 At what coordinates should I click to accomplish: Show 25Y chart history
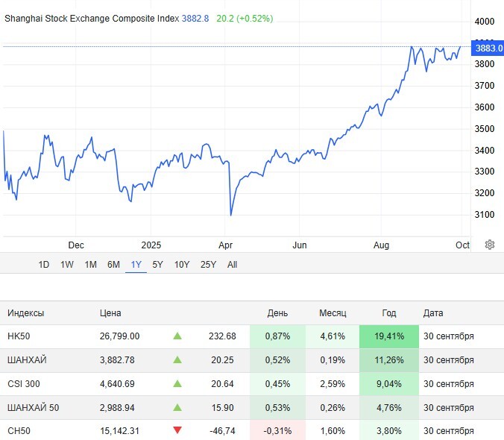208,264
